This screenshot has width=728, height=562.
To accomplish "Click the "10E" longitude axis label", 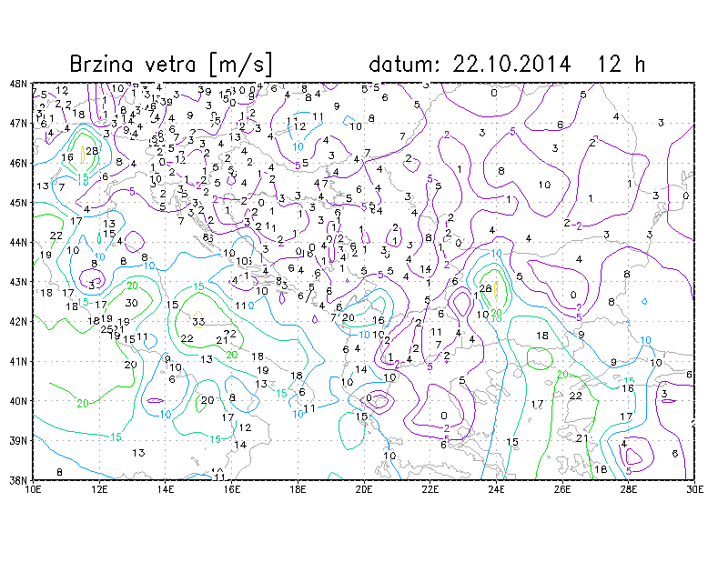I will [33, 489].
